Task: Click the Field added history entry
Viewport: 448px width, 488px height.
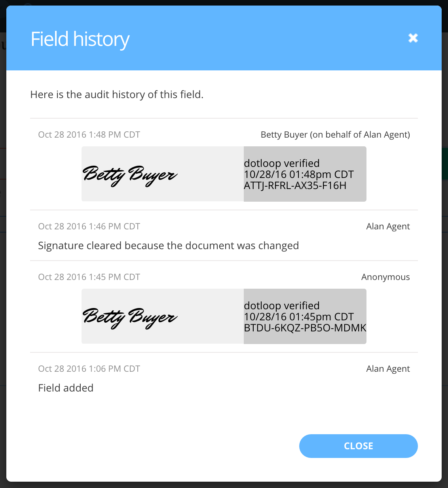Action: [x=66, y=388]
